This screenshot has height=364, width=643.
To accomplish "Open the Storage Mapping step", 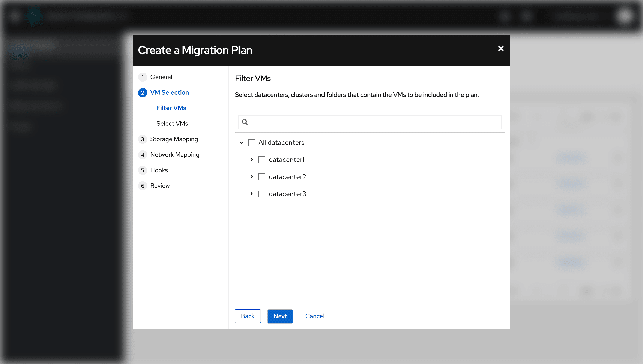I will tap(174, 139).
